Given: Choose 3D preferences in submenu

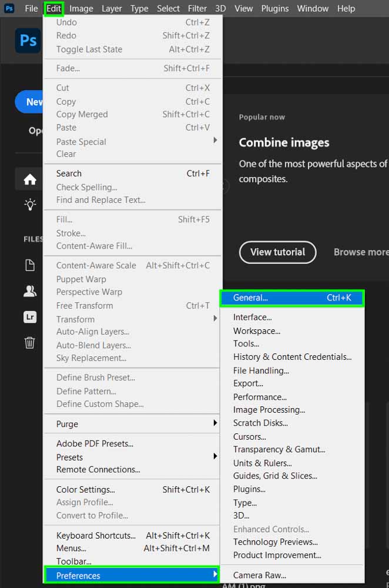Looking at the screenshot, I should coord(292,516).
